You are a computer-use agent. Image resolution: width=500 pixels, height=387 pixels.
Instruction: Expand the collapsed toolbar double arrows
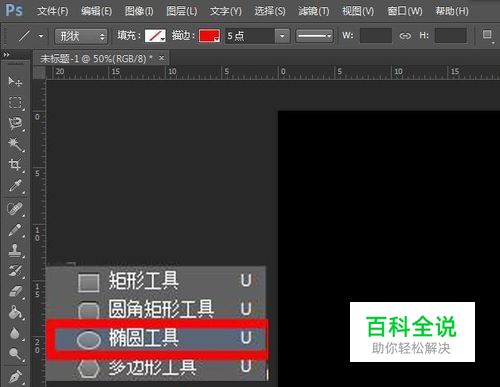(6, 55)
